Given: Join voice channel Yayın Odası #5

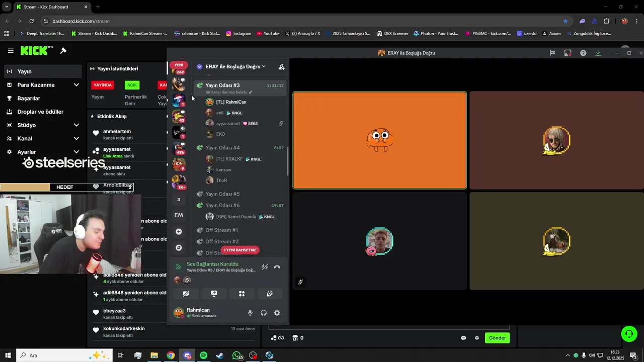Looking at the screenshot, I should (240, 194).
